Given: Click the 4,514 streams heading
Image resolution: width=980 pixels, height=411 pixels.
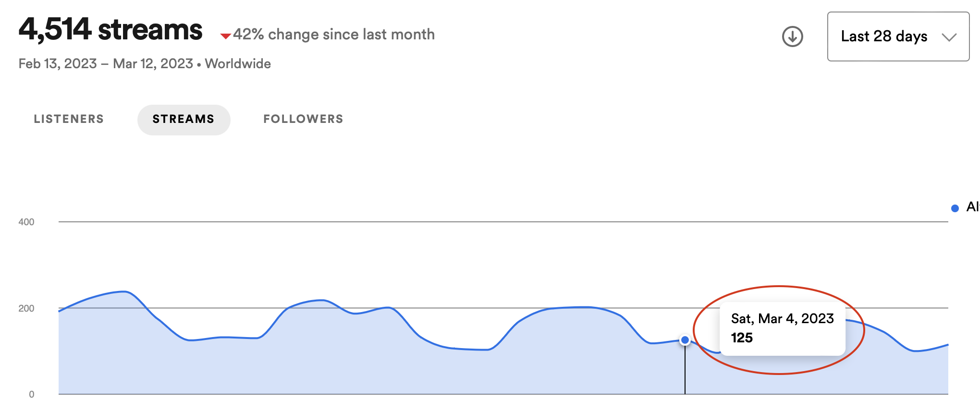Looking at the screenshot, I should pos(110,30).
